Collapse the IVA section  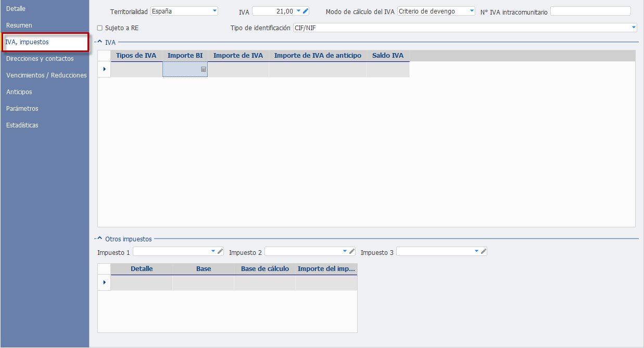(99, 42)
